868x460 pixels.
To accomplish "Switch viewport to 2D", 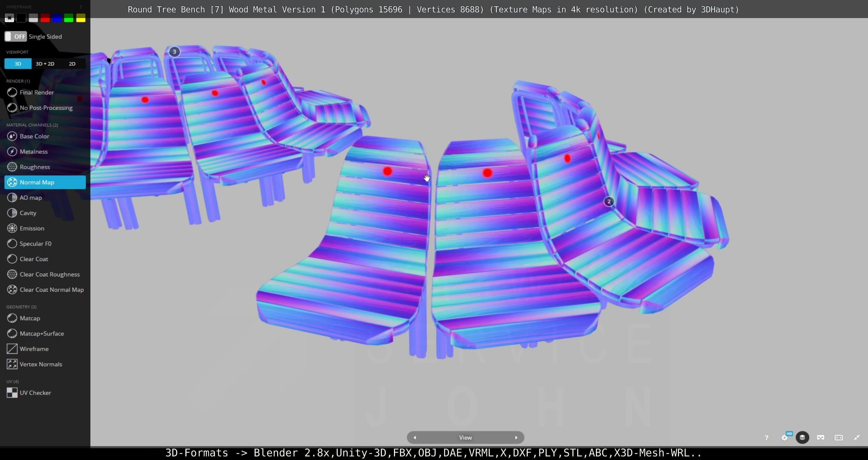I will tap(72, 64).
